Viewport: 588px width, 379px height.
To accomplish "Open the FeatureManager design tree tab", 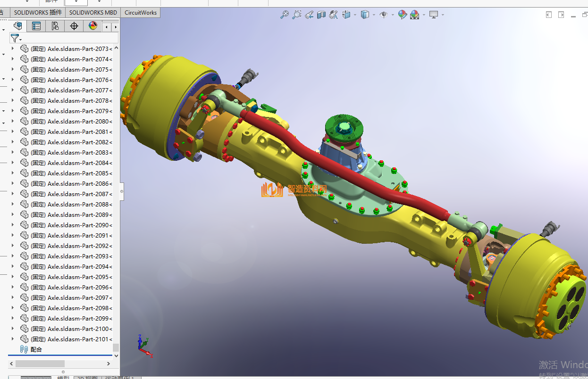I will [17, 26].
